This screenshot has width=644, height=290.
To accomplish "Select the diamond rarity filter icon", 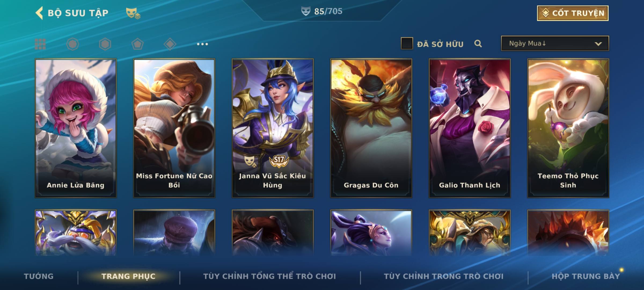I will point(170,44).
